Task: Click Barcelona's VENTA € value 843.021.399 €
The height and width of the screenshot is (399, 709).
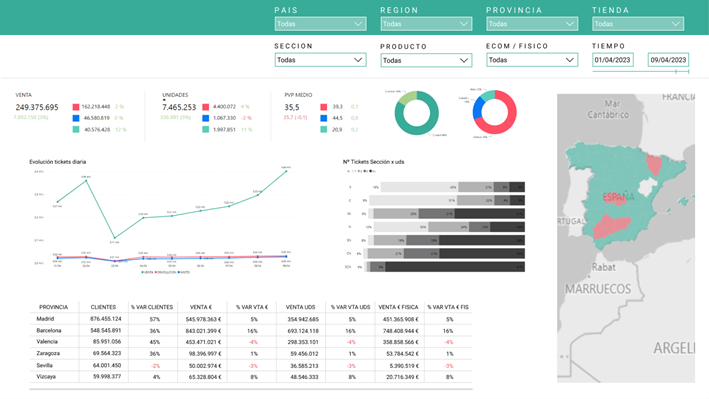Action: (x=203, y=331)
